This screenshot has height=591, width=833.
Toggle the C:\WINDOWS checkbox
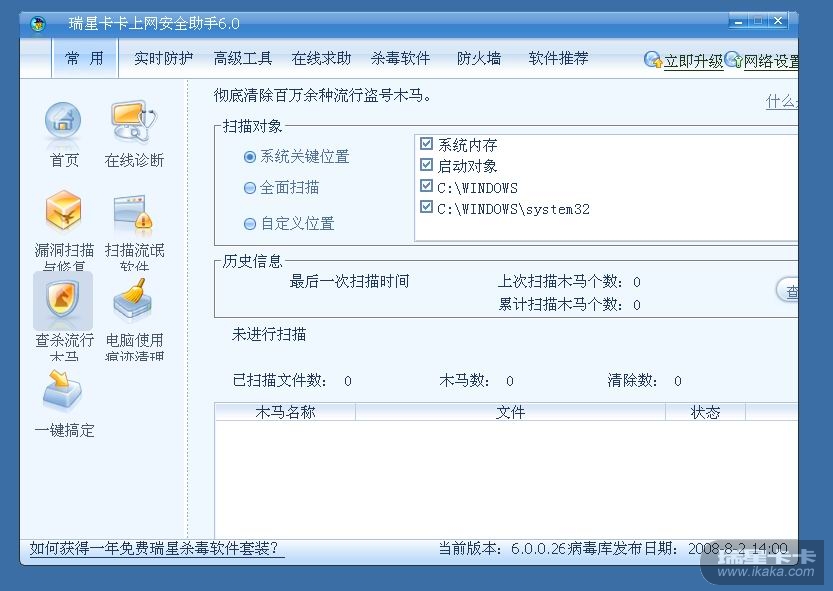pyautogui.click(x=426, y=186)
